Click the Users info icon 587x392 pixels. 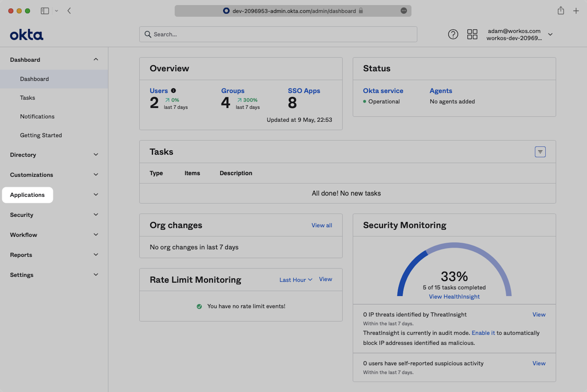(173, 91)
